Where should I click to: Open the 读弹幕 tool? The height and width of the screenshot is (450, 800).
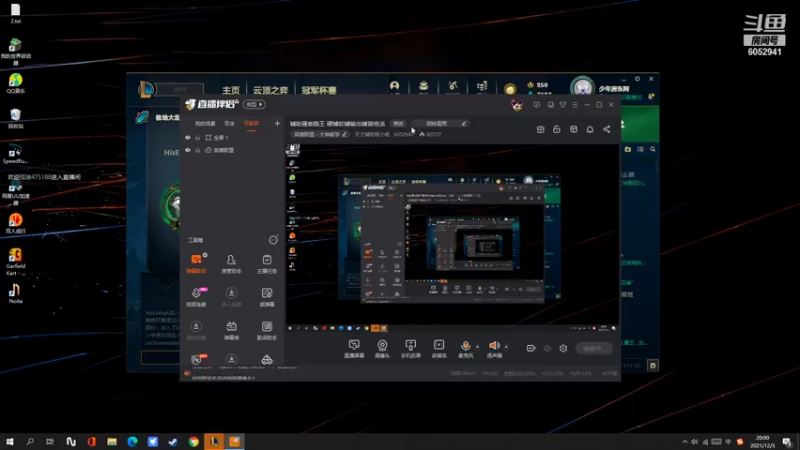click(x=267, y=297)
